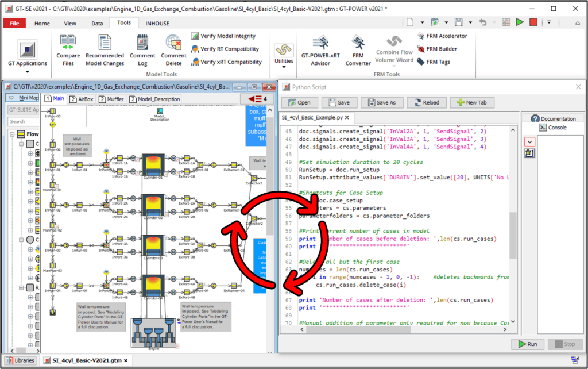The width and height of the screenshot is (588, 369).
Task: Reload the Python script
Action: tap(427, 102)
